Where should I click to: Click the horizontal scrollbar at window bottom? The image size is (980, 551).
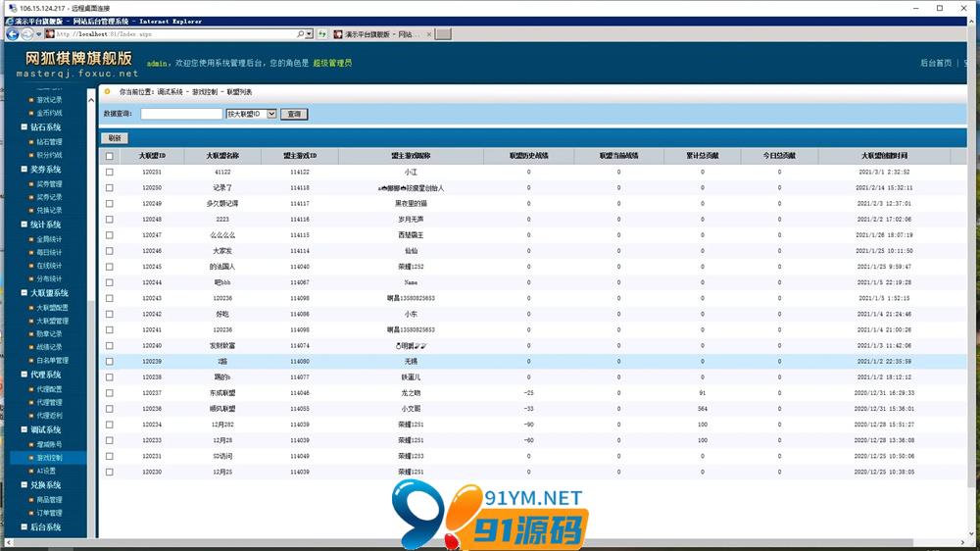tap(463, 543)
